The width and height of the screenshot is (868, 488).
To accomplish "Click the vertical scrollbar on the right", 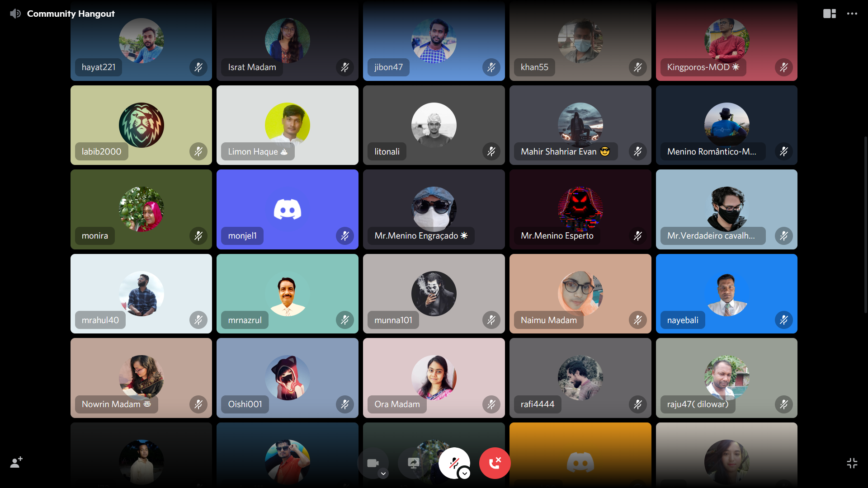I will (865, 224).
